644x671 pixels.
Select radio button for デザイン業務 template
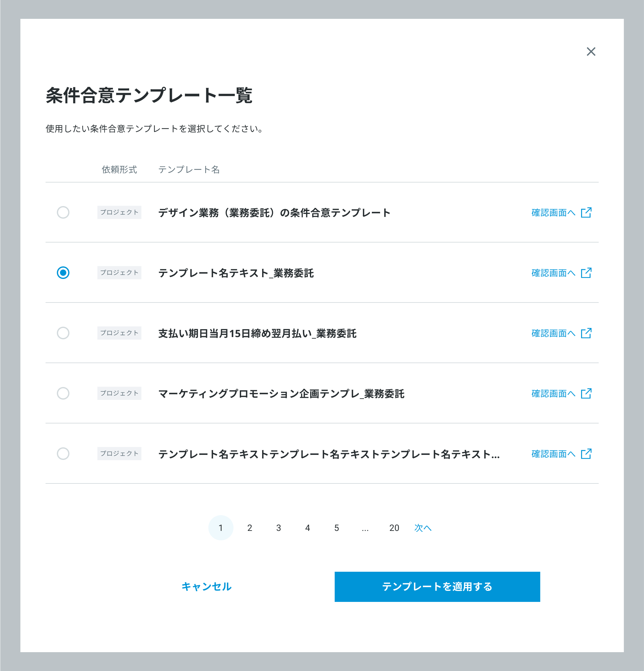point(63,213)
